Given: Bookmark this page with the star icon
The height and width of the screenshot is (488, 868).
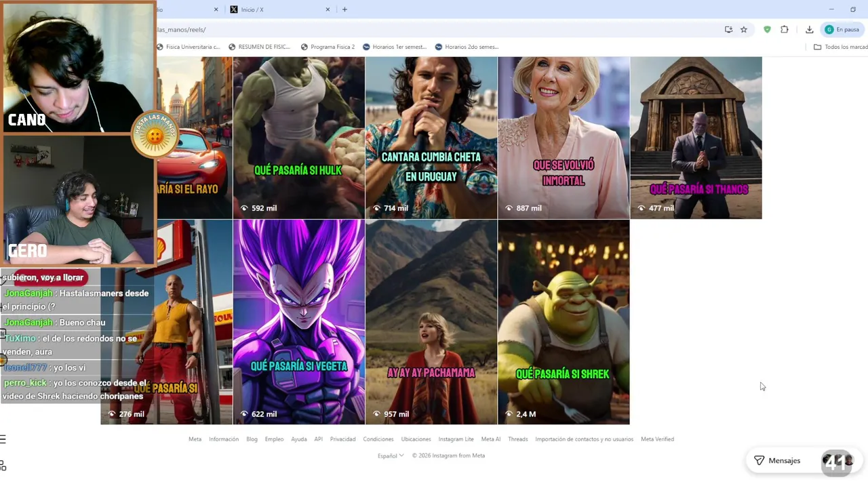Looking at the screenshot, I should tap(744, 30).
